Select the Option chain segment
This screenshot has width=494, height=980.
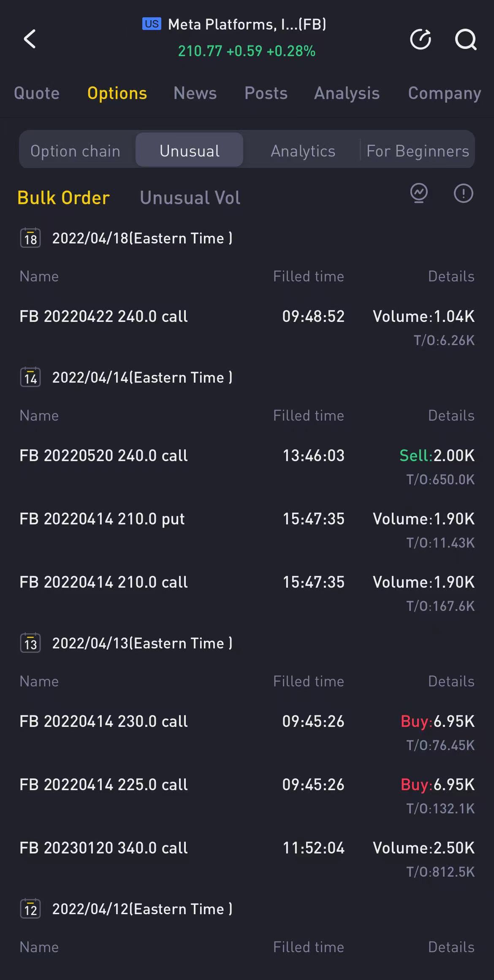coord(76,151)
